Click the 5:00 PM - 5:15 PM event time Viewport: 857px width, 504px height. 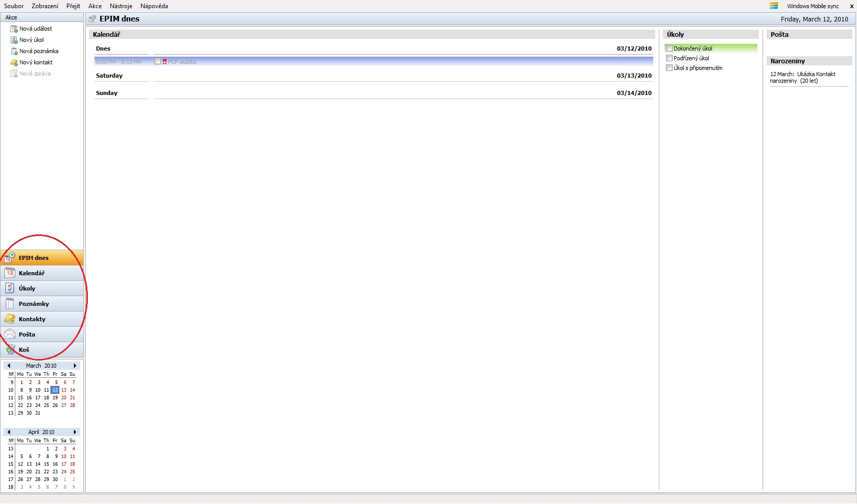118,62
